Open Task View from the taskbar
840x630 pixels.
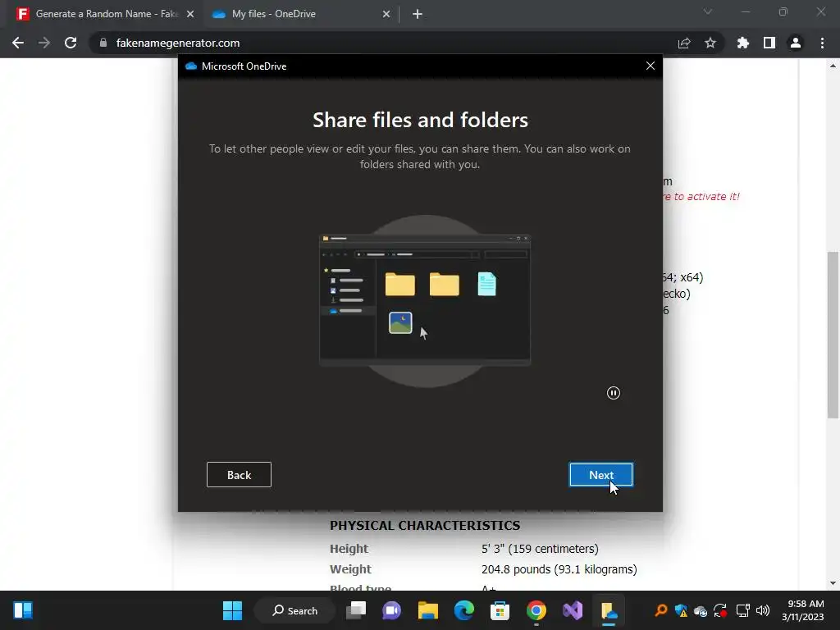[x=356, y=610]
